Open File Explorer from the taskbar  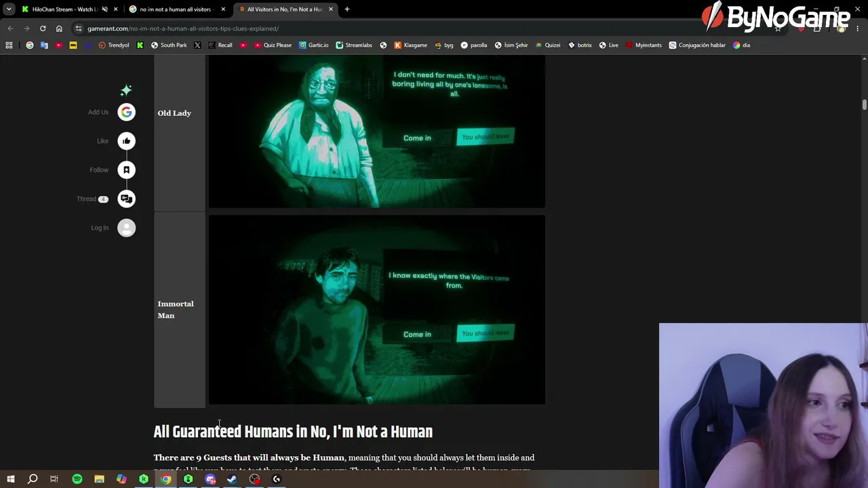click(99, 479)
